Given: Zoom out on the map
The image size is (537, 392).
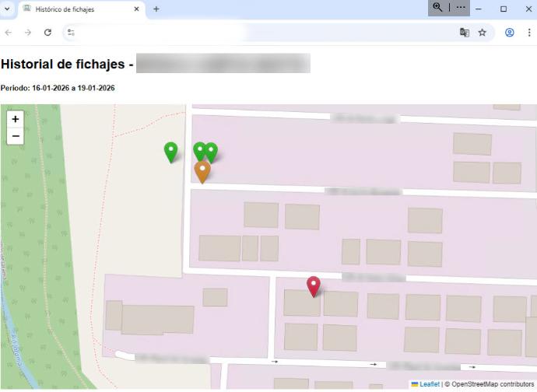Looking at the screenshot, I should coord(16,137).
